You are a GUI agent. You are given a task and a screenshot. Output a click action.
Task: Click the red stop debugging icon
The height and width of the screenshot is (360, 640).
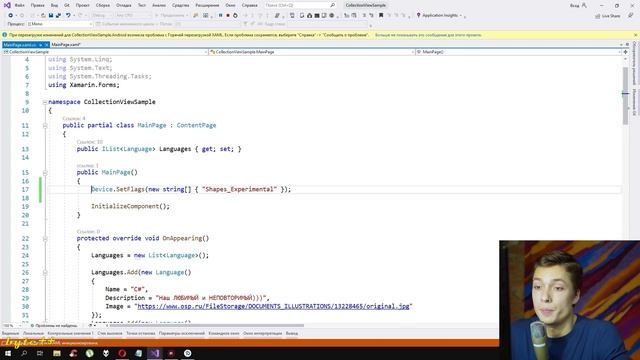tap(228, 15)
